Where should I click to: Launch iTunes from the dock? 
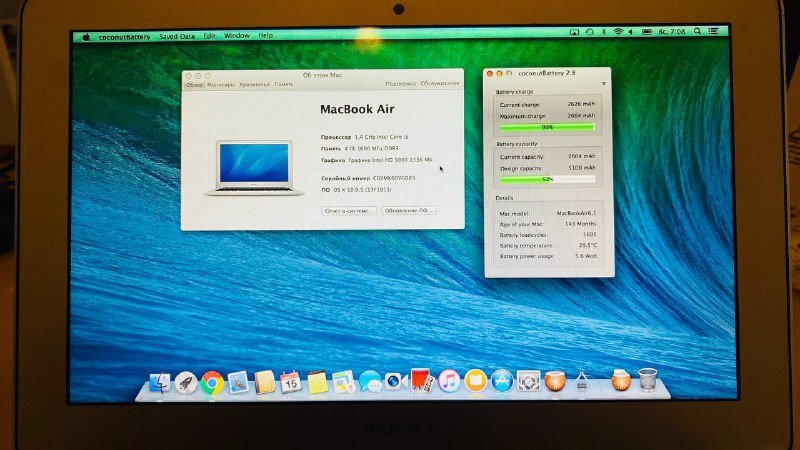point(448,381)
